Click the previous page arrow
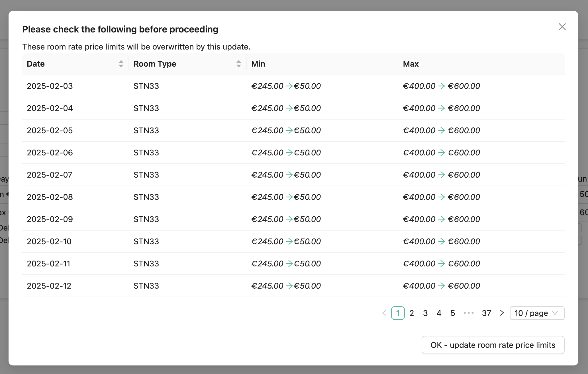 tap(384, 313)
